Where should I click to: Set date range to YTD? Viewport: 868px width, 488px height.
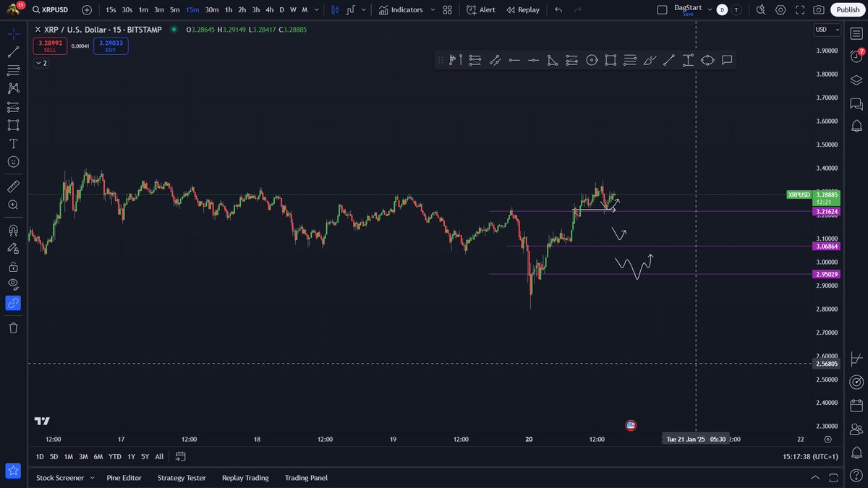[114, 457]
